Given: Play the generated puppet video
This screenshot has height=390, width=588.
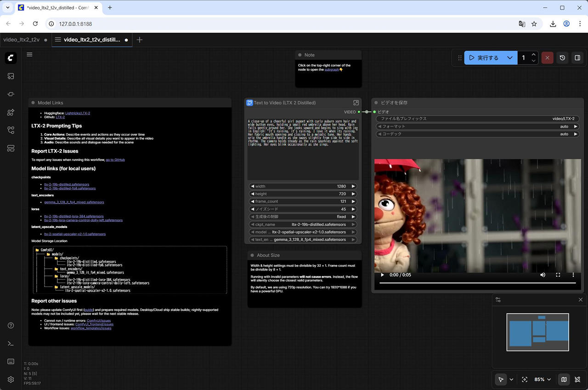Looking at the screenshot, I should (x=382, y=275).
